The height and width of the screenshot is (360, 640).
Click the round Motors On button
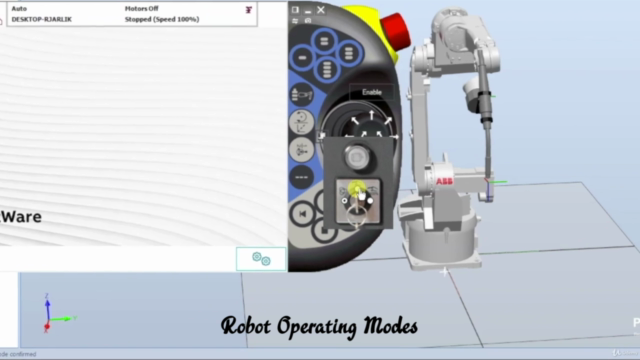point(357,157)
